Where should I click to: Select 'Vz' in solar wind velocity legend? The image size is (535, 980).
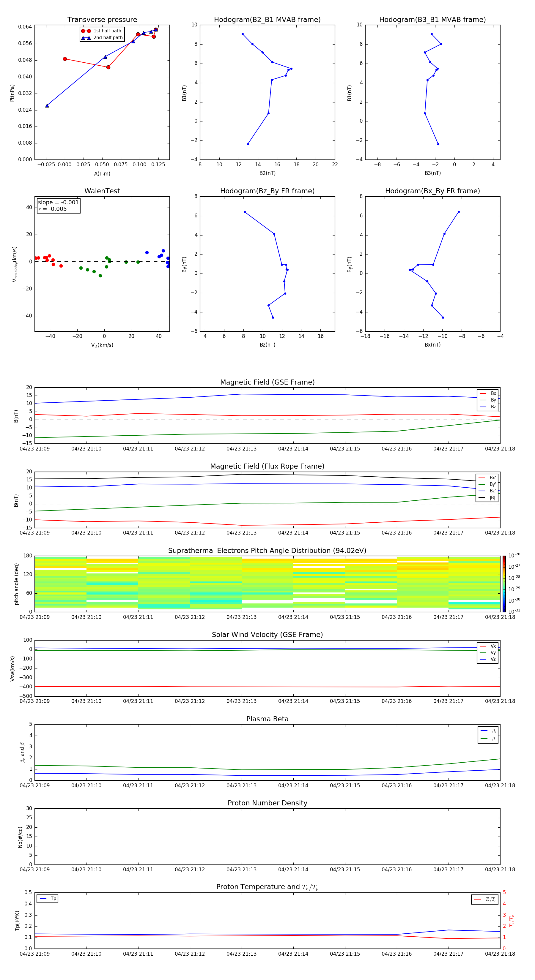(488, 659)
